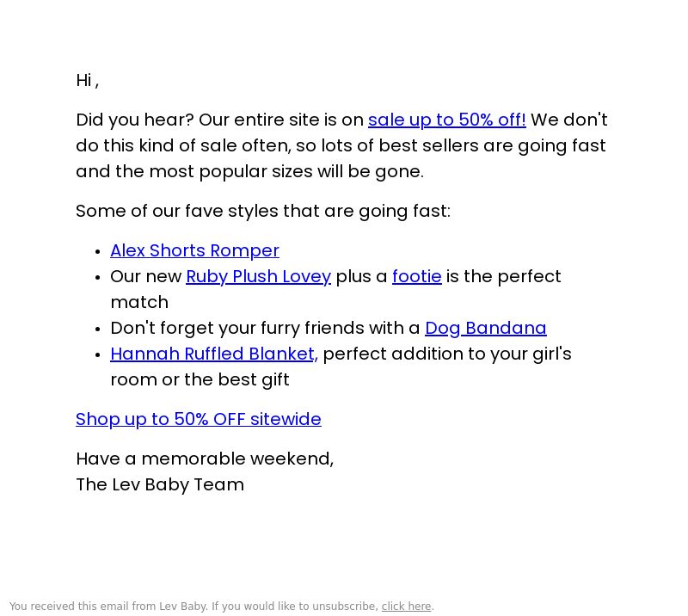Click the bullet before Hannah Ruffled Blanket

coord(98,355)
